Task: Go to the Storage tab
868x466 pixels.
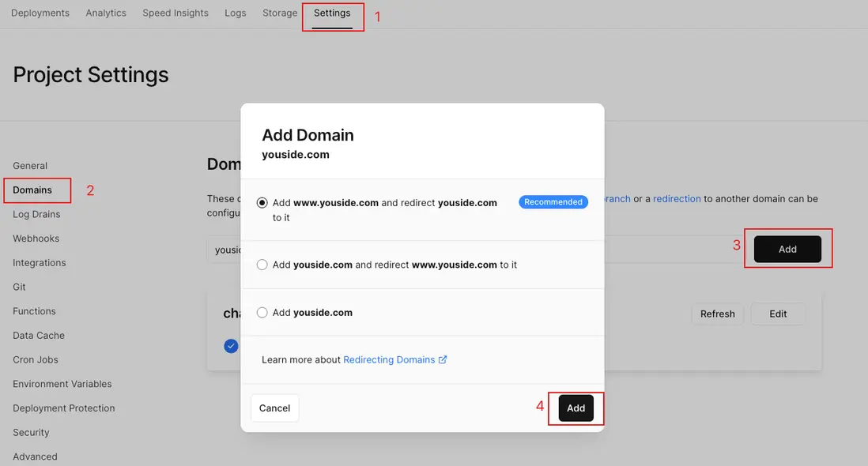Action: point(280,13)
